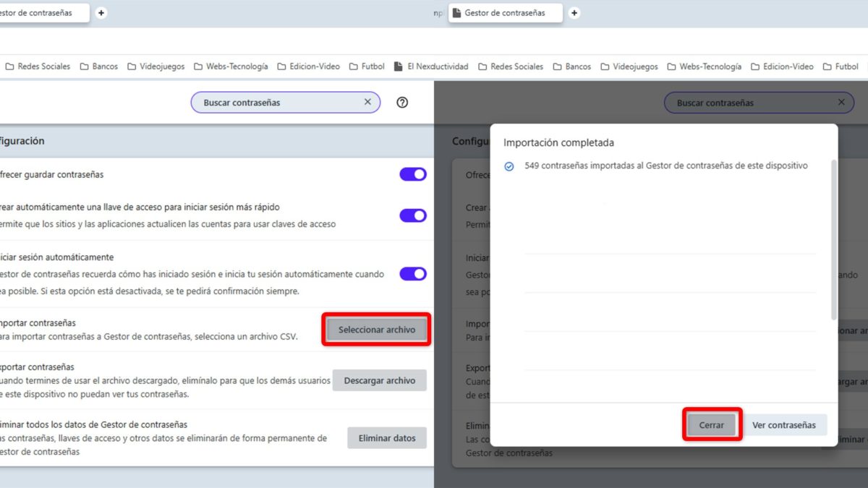The width and height of the screenshot is (868, 488).
Task: Close the dialog with Cerrar
Action: pyautogui.click(x=712, y=425)
